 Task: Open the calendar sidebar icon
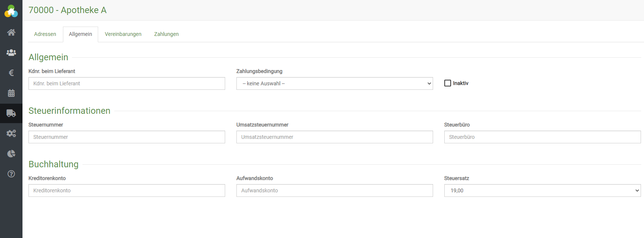[11, 93]
